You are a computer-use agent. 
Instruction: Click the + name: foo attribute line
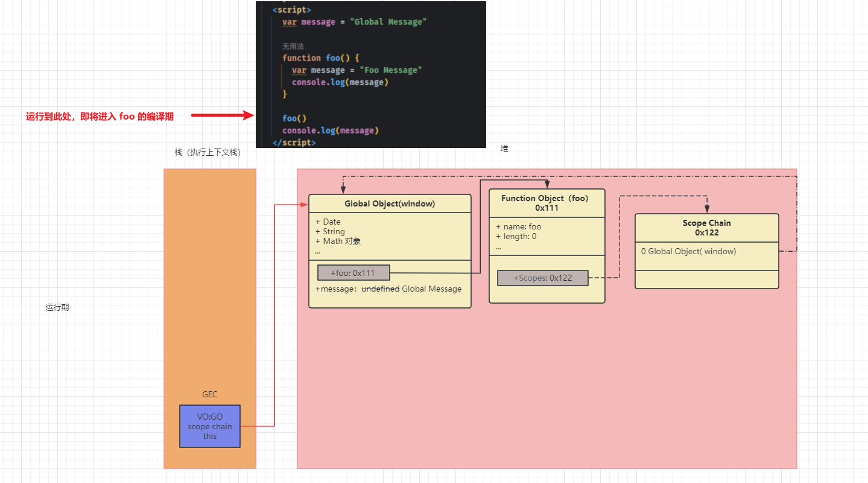point(519,226)
